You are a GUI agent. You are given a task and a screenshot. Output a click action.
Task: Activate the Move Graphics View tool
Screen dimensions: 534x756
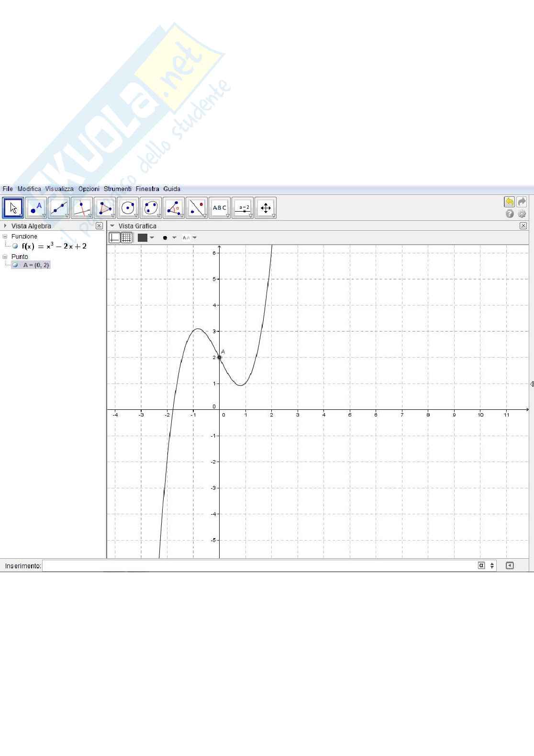(x=266, y=208)
